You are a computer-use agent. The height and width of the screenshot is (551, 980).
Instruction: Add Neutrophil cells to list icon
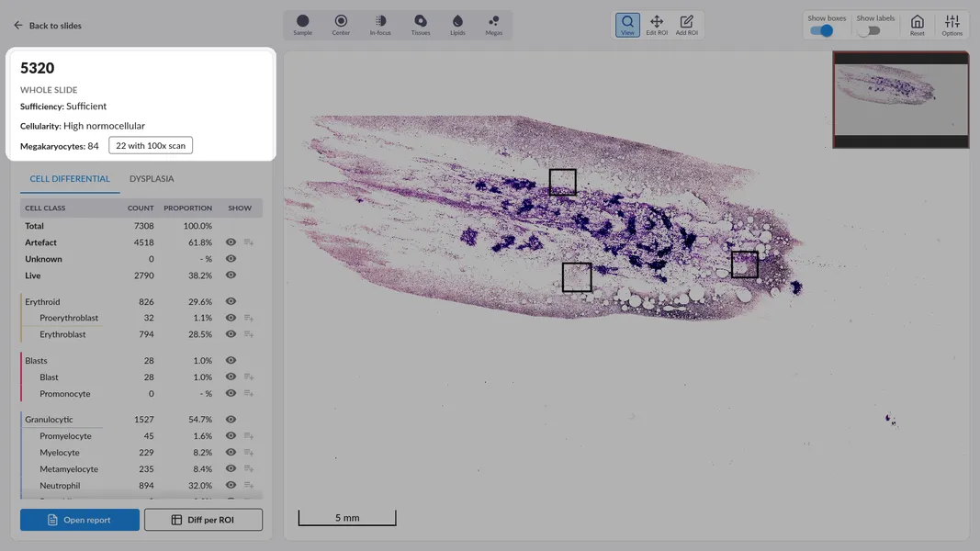click(x=249, y=486)
